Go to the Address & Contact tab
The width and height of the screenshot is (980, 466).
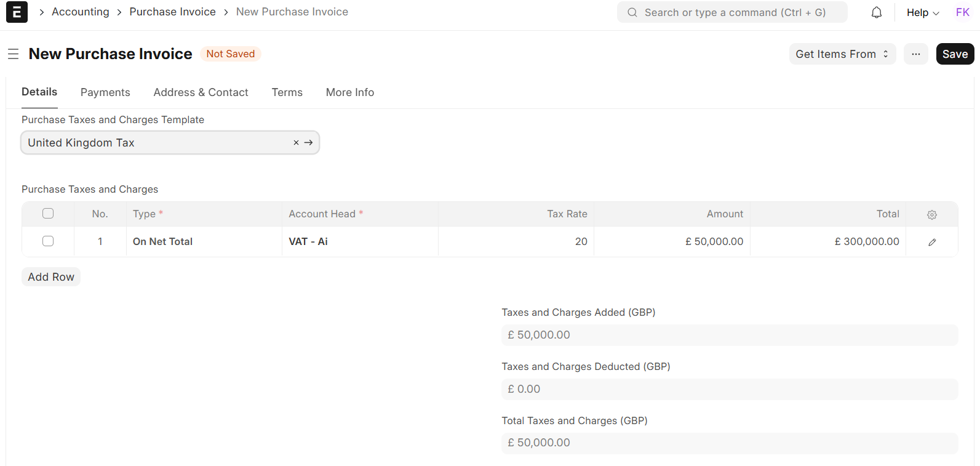[x=201, y=92]
